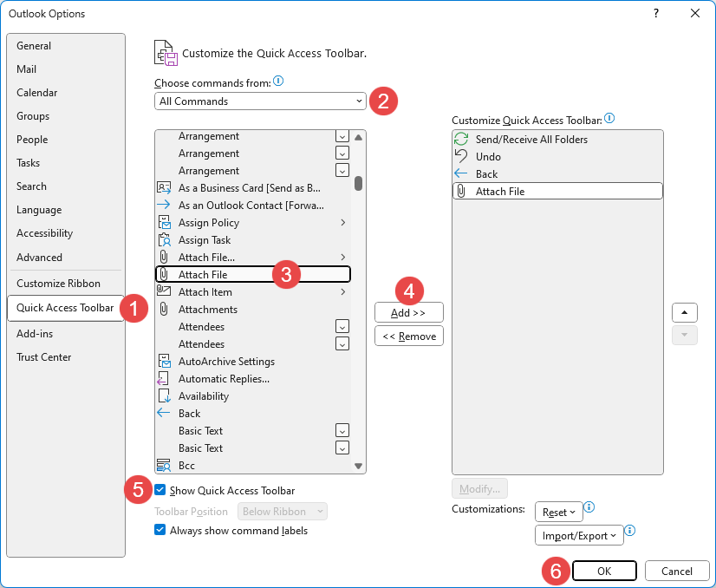The image size is (716, 588).
Task: Click the Undo icon in the toolbar list
Action: point(461,156)
